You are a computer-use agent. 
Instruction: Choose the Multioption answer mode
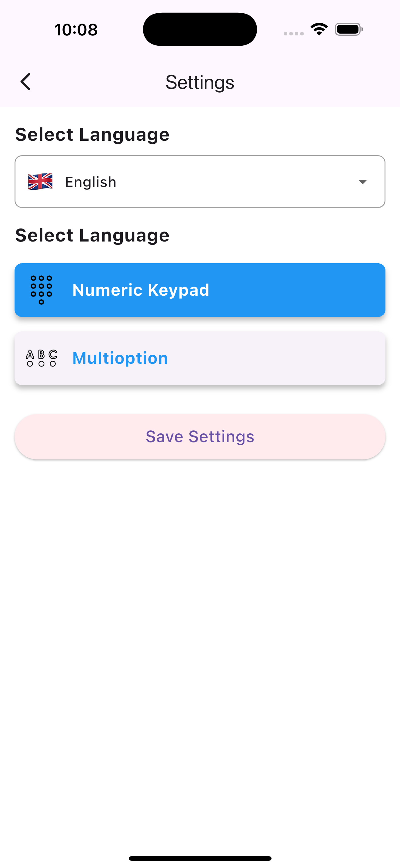pyautogui.click(x=200, y=358)
